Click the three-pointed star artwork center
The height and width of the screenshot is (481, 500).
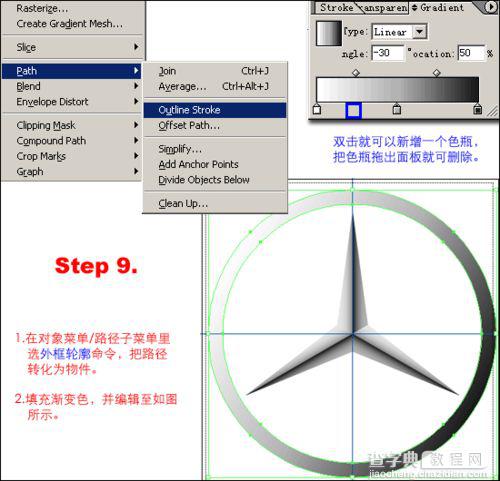(x=353, y=333)
